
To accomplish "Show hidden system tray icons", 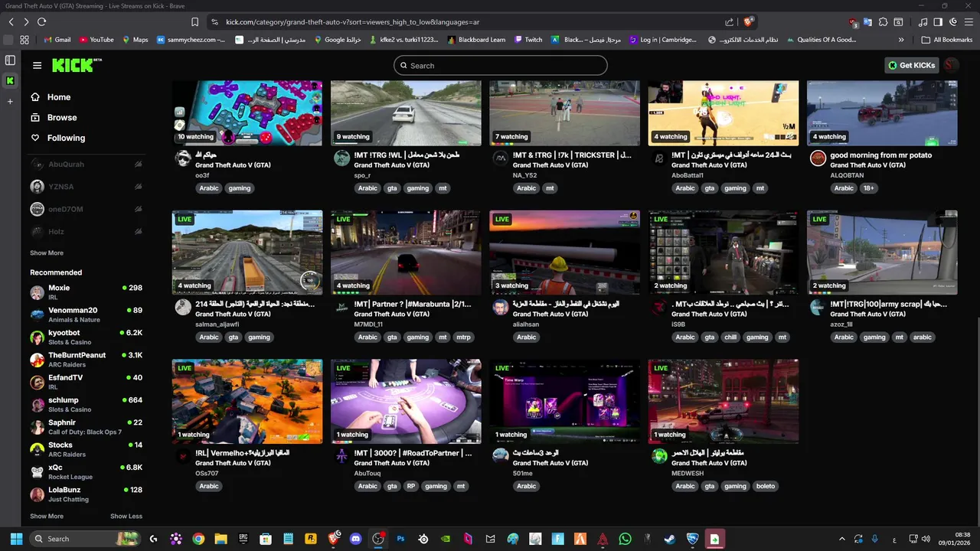I will pos(842,539).
